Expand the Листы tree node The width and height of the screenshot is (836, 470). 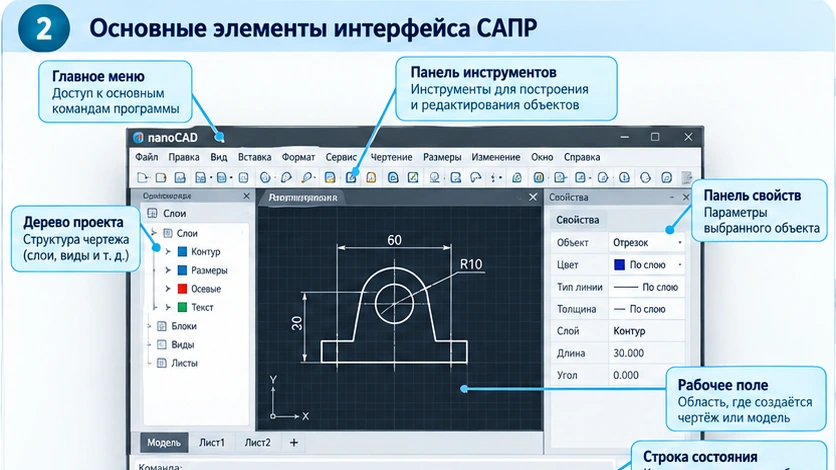click(149, 363)
